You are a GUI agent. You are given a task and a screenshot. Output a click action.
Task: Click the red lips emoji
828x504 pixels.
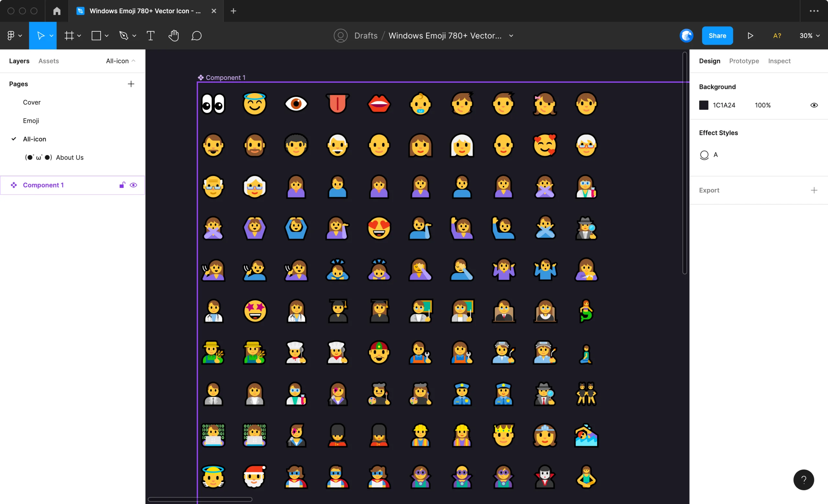(x=379, y=104)
